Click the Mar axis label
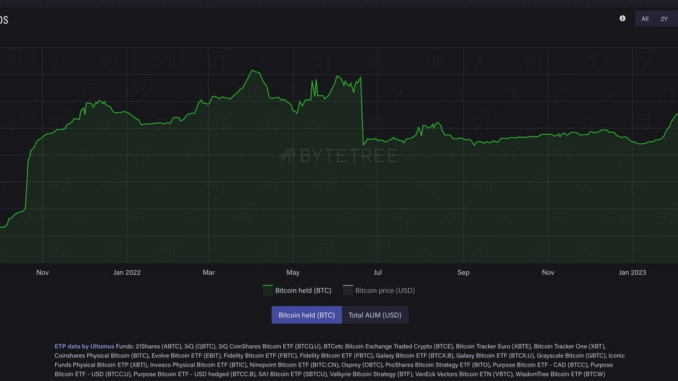This screenshot has height=381, width=678. [208, 272]
